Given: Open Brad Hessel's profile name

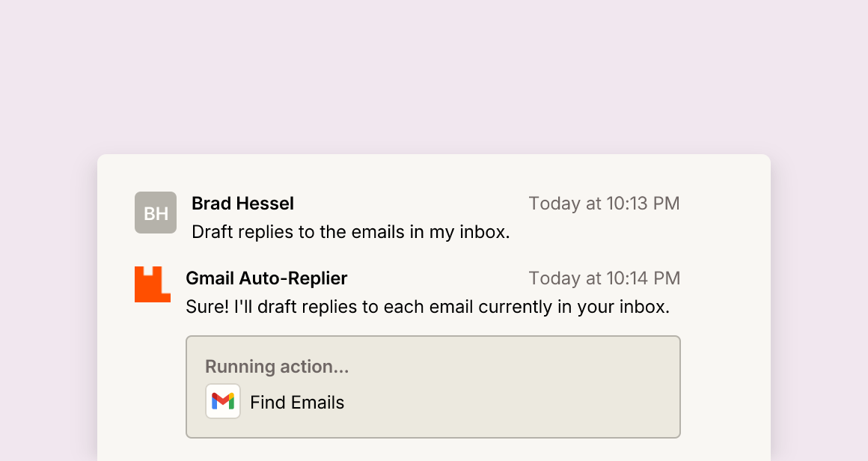Looking at the screenshot, I should click(x=242, y=203).
